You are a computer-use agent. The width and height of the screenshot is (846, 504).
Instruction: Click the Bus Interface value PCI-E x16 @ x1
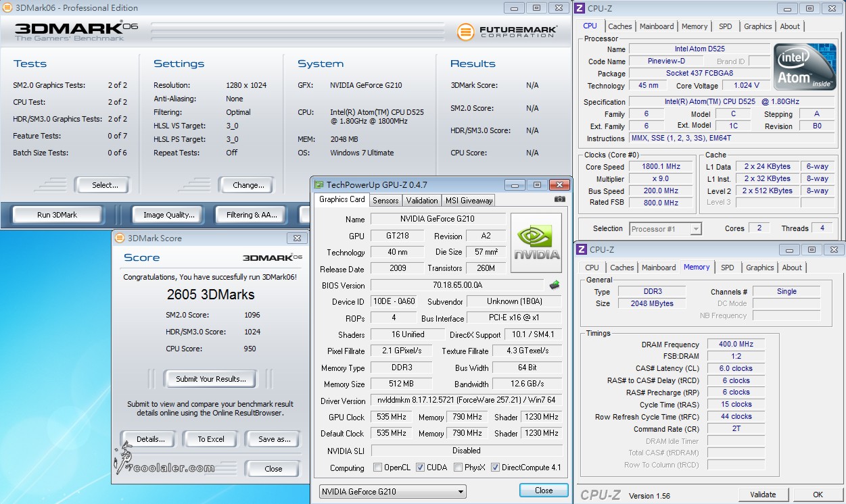click(514, 318)
